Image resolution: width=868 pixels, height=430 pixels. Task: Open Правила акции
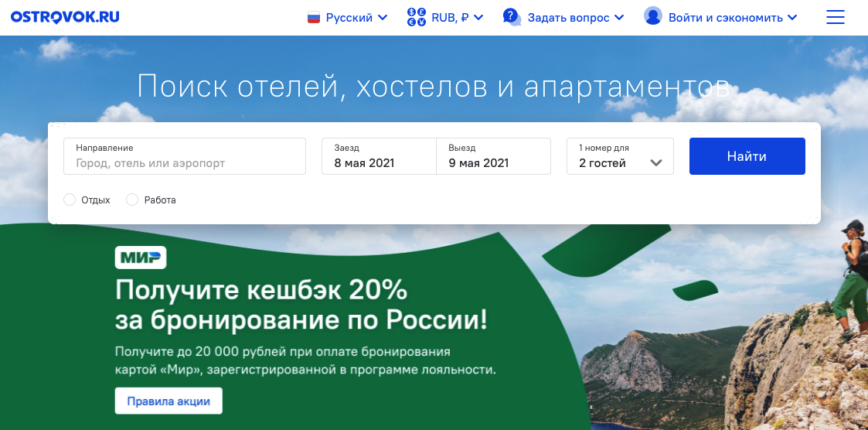pos(168,401)
